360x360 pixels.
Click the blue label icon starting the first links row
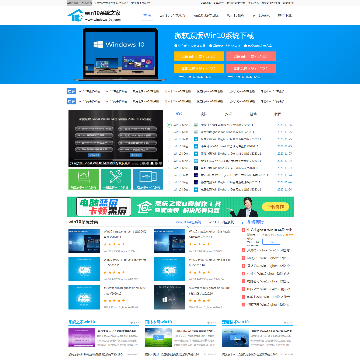point(71,91)
